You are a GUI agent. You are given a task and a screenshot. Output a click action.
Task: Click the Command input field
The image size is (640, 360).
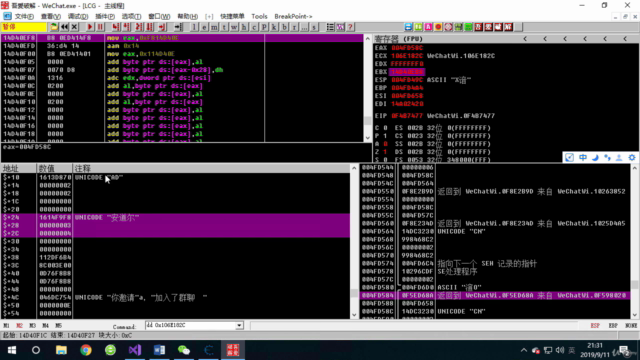pos(191,325)
